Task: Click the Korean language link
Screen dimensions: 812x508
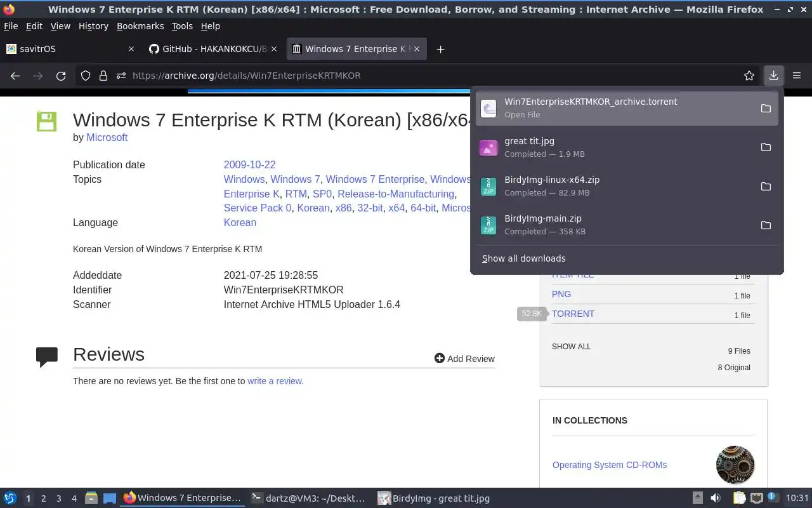Action: point(240,223)
